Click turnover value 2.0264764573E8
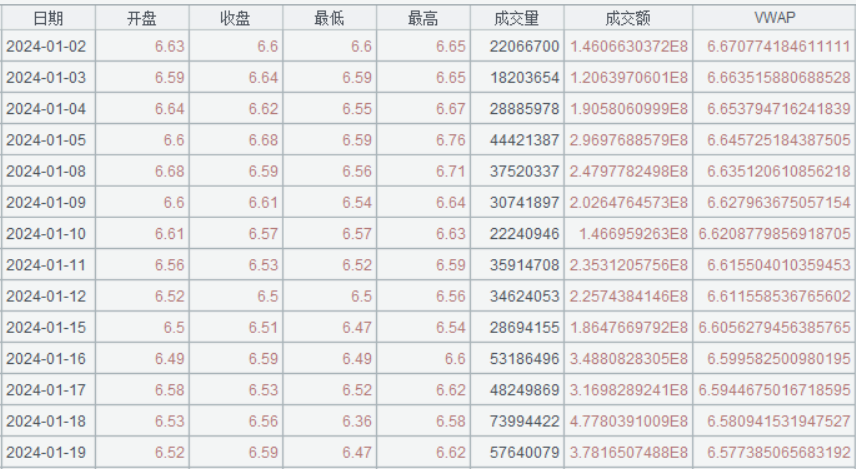Image resolution: width=856 pixels, height=469 pixels. pos(629,203)
